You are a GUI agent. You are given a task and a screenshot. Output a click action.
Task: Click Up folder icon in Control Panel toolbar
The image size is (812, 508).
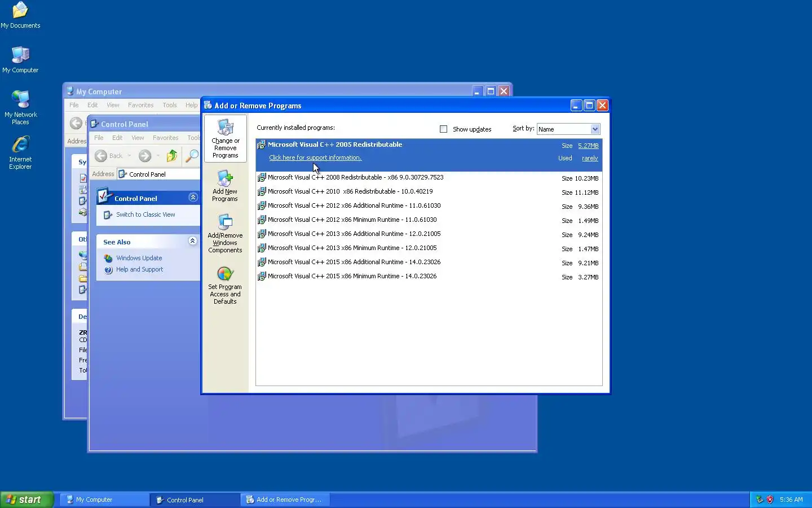click(172, 156)
